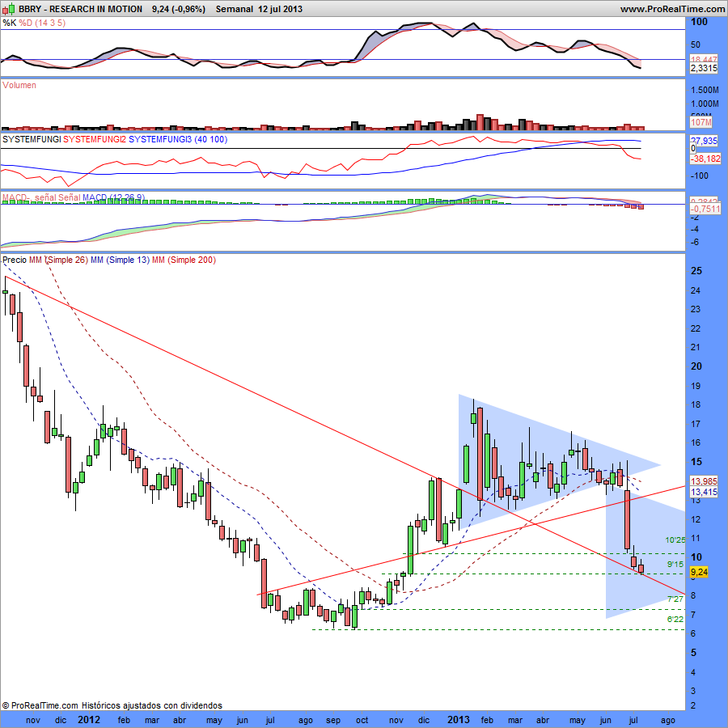Click the 15 price scale label
Screen dimensions: 728x728
[696, 462]
